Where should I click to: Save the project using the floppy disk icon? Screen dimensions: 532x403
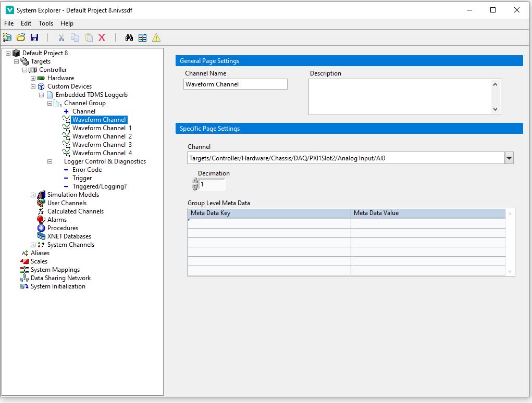point(34,37)
